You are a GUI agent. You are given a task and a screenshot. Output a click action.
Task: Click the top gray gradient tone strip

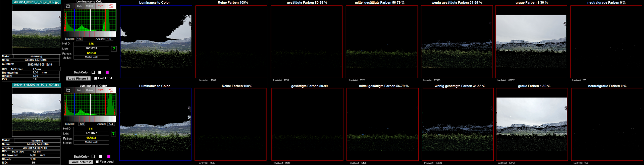[x=90, y=34]
